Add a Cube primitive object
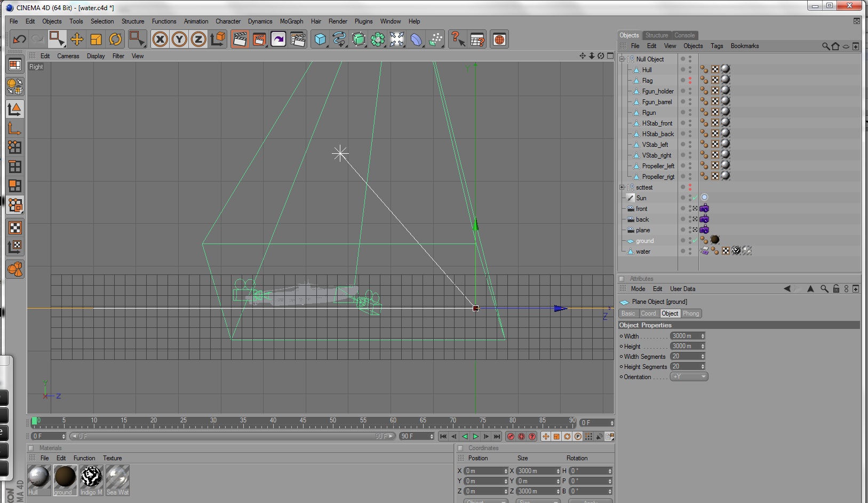This screenshot has width=868, height=503. [x=320, y=39]
